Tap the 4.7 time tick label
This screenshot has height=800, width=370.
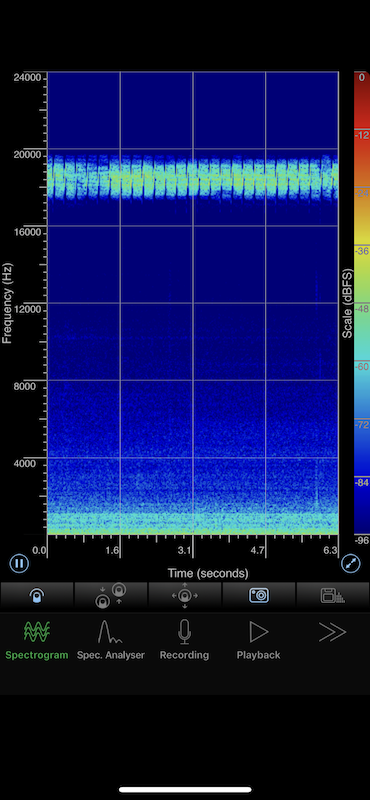pyautogui.click(x=258, y=551)
